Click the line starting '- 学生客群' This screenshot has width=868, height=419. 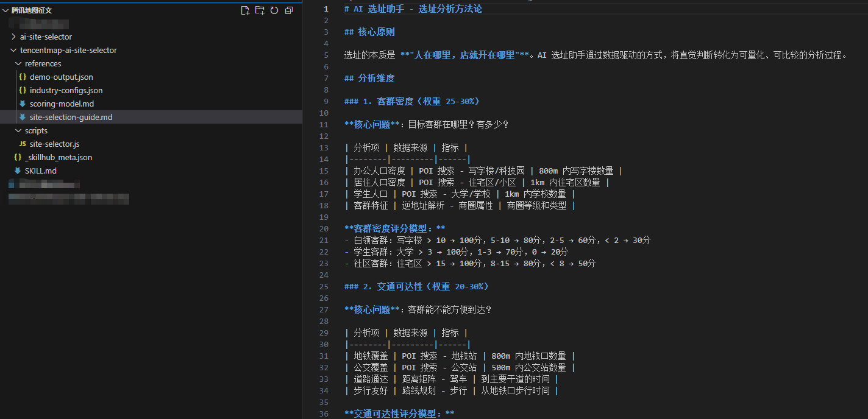[x=456, y=252]
